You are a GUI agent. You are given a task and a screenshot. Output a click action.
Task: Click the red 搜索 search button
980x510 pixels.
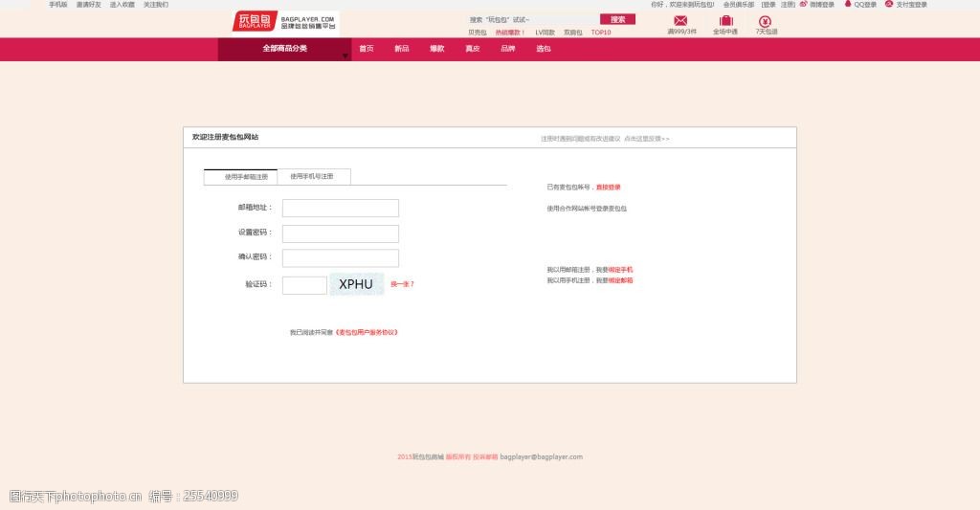(617, 19)
